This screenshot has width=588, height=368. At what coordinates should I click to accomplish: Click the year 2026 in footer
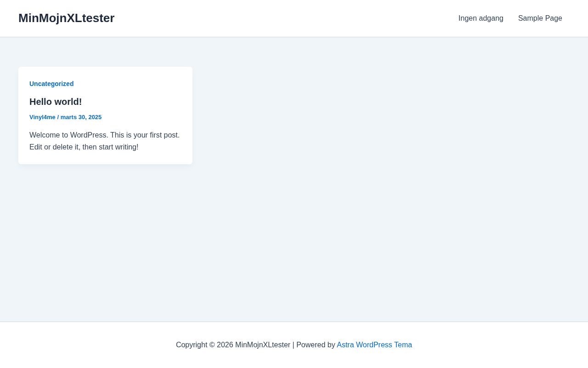pyautogui.click(x=225, y=345)
